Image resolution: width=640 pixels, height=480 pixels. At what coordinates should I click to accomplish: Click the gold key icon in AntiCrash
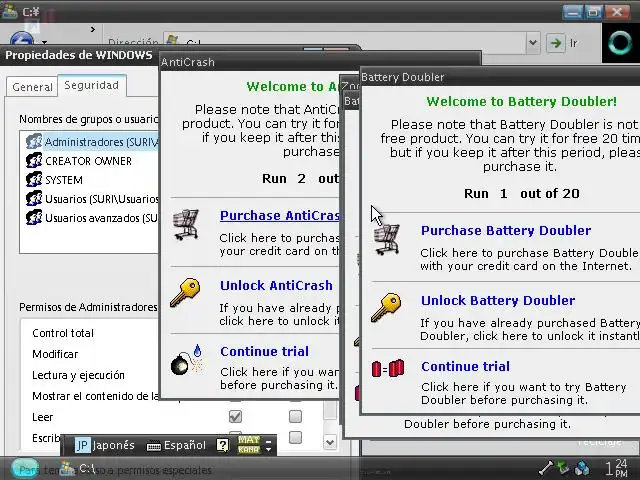[x=185, y=292]
